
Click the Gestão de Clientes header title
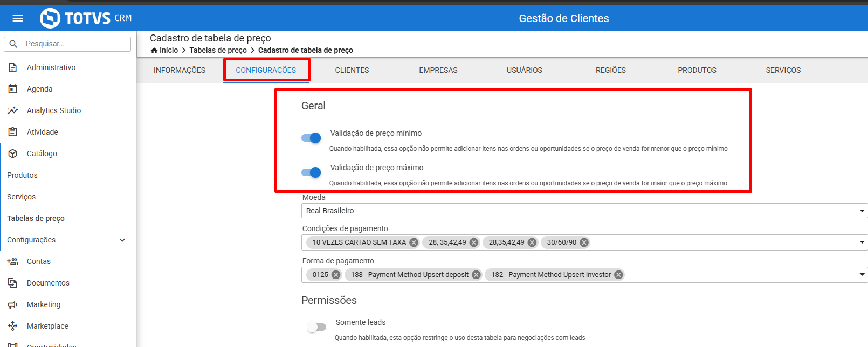click(564, 18)
